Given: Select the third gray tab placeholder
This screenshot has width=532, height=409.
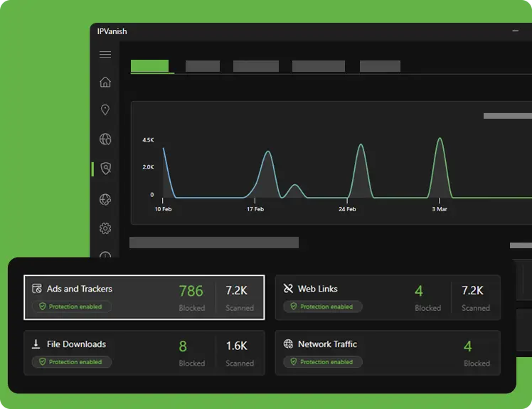Looking at the screenshot, I should [x=256, y=66].
